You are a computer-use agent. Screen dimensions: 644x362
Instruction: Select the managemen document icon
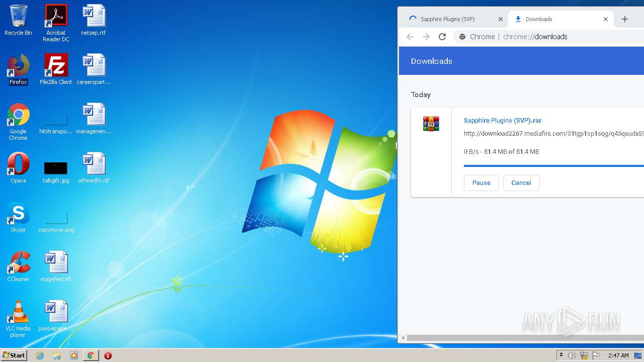94,119
